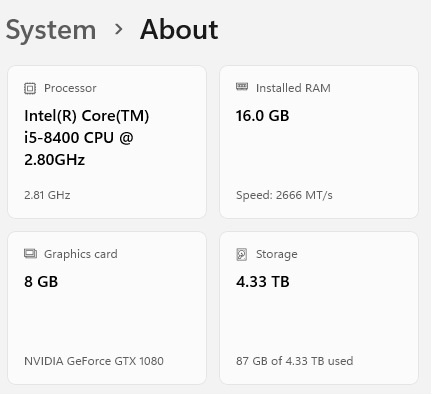This screenshot has width=433, height=395.
Task: Click the Installed RAM label
Action: tap(293, 88)
